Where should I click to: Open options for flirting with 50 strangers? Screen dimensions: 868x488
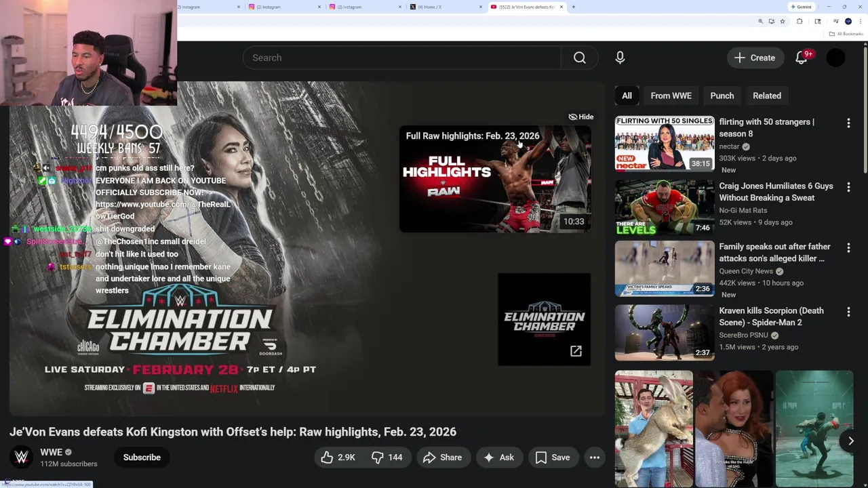point(848,123)
